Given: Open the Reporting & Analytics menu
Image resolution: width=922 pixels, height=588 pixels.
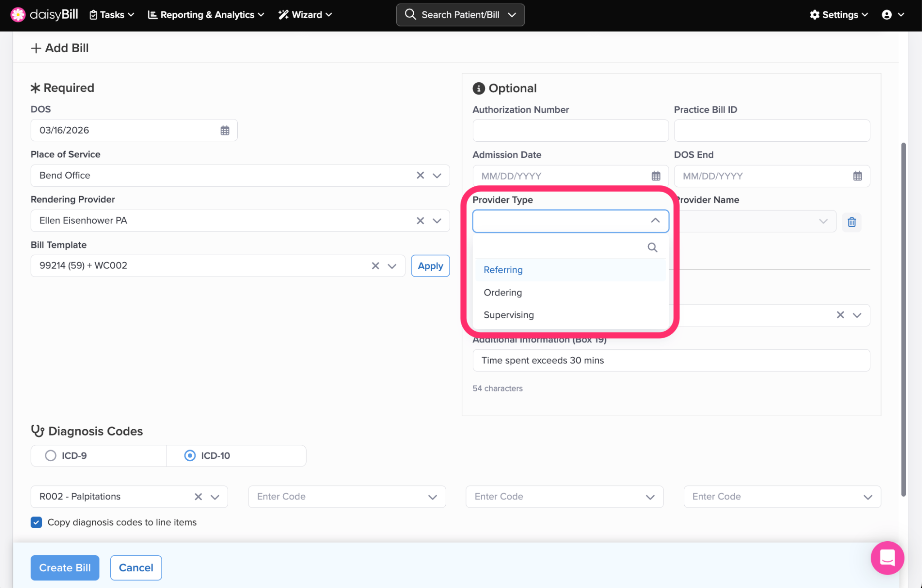Looking at the screenshot, I should 206,15.
